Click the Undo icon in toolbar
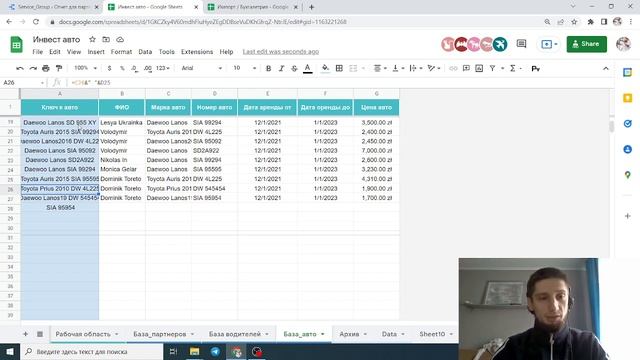The width and height of the screenshot is (640, 360). pyautogui.click(x=20, y=68)
